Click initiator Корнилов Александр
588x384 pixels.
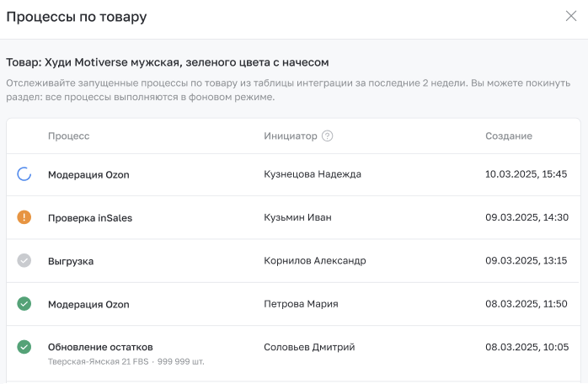point(314,261)
